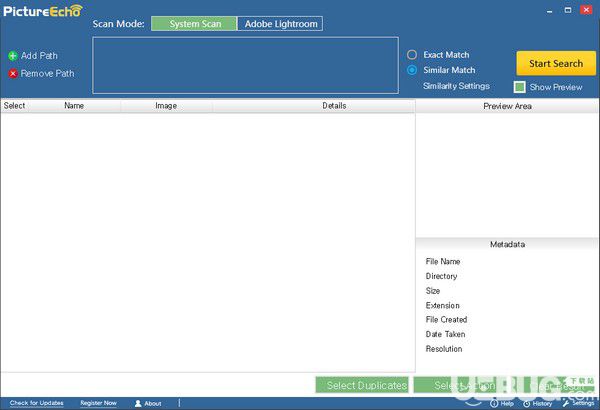Click the Preview Area header
The height and width of the screenshot is (410, 600).
[x=507, y=106]
